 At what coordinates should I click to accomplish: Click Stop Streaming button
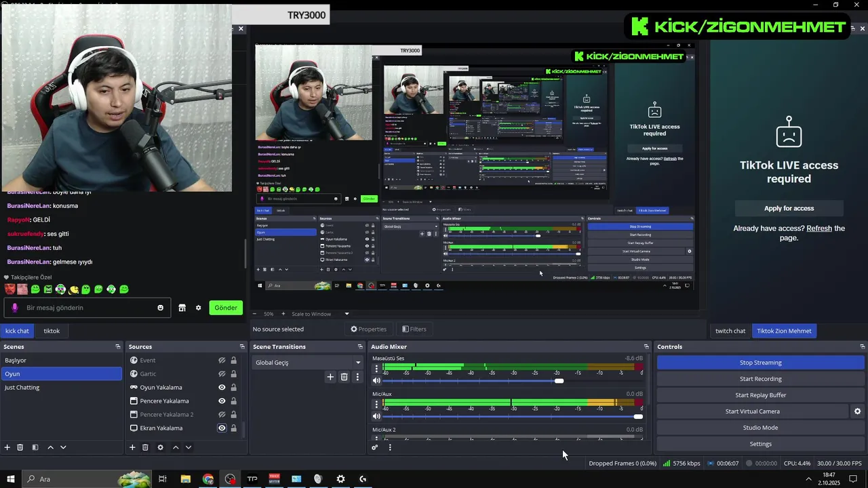(x=760, y=363)
